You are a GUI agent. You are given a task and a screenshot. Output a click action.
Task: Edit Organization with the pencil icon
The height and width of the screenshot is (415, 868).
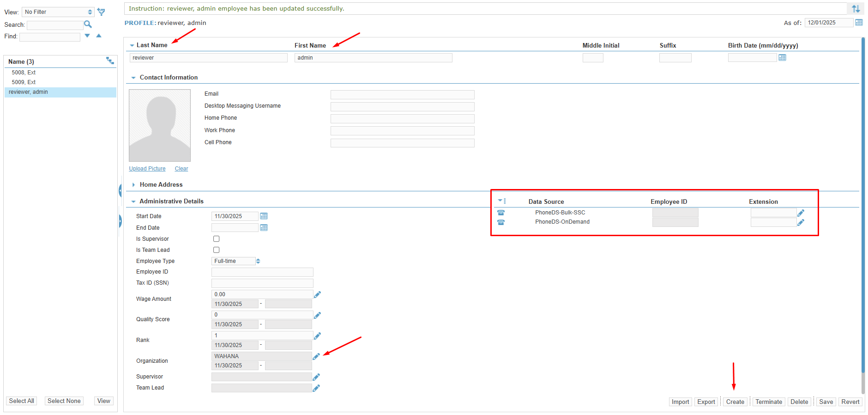click(x=316, y=356)
